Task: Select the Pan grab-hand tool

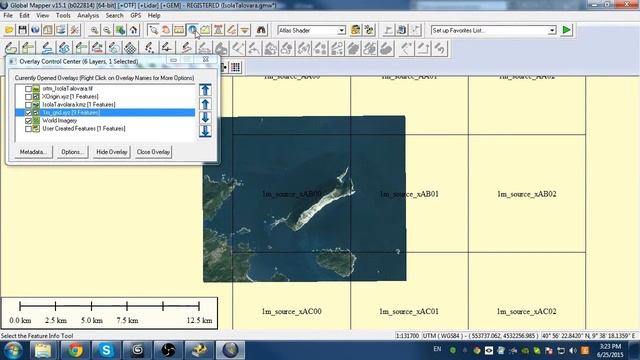Action: (166, 30)
